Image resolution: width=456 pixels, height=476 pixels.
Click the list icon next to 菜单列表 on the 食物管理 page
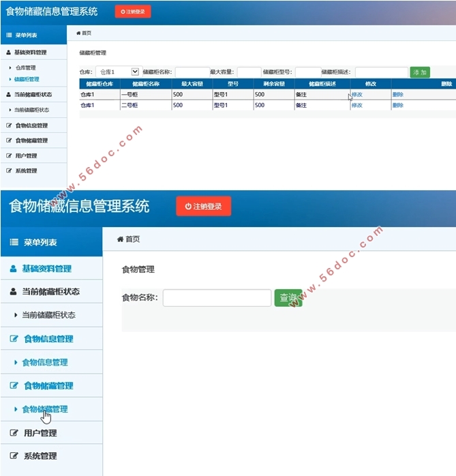14,243
